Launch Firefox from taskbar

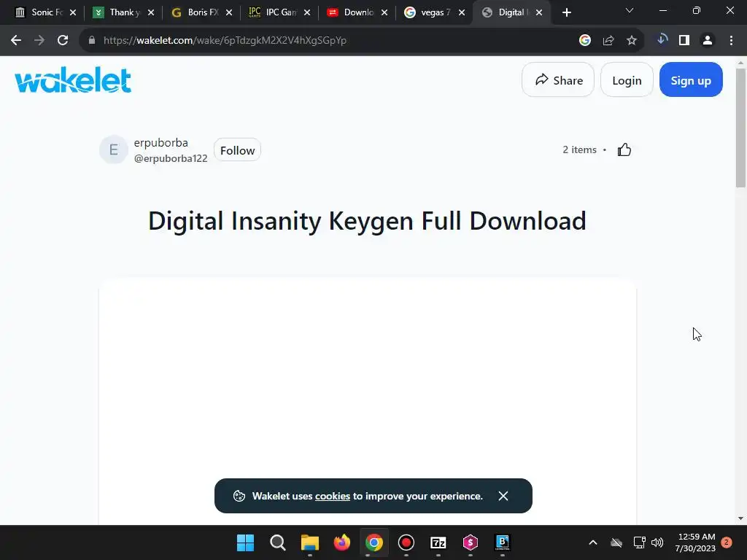tap(341, 542)
